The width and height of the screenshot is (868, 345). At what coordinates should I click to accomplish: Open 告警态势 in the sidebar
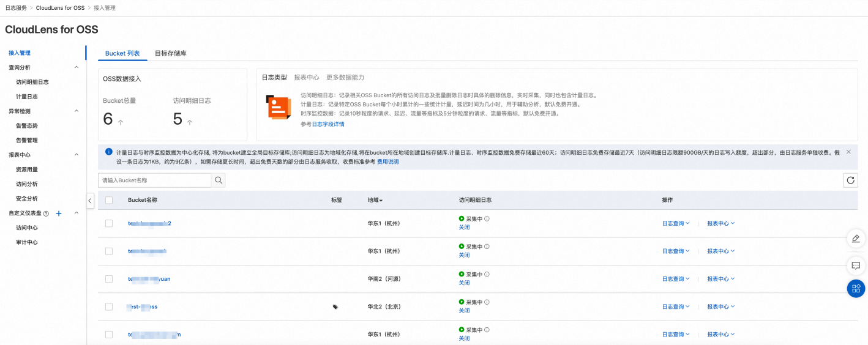click(27, 125)
